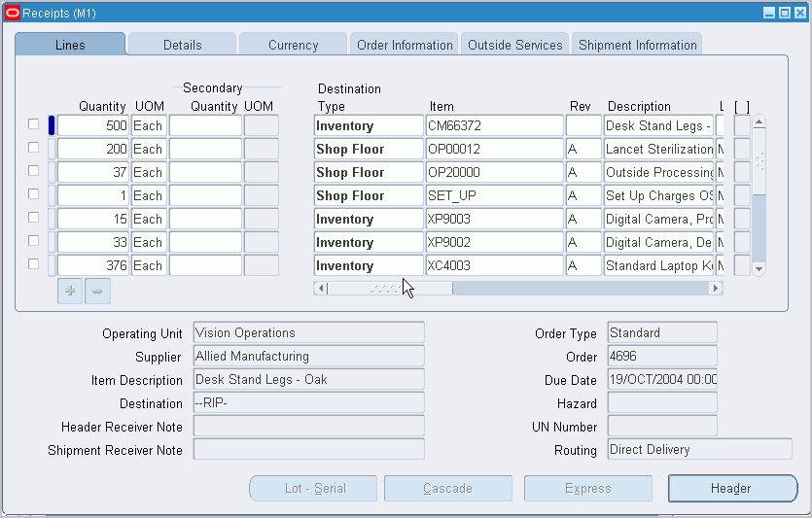The height and width of the screenshot is (518, 812).
Task: Enable the checkbox for the XP9002 line
Action: click(34, 241)
